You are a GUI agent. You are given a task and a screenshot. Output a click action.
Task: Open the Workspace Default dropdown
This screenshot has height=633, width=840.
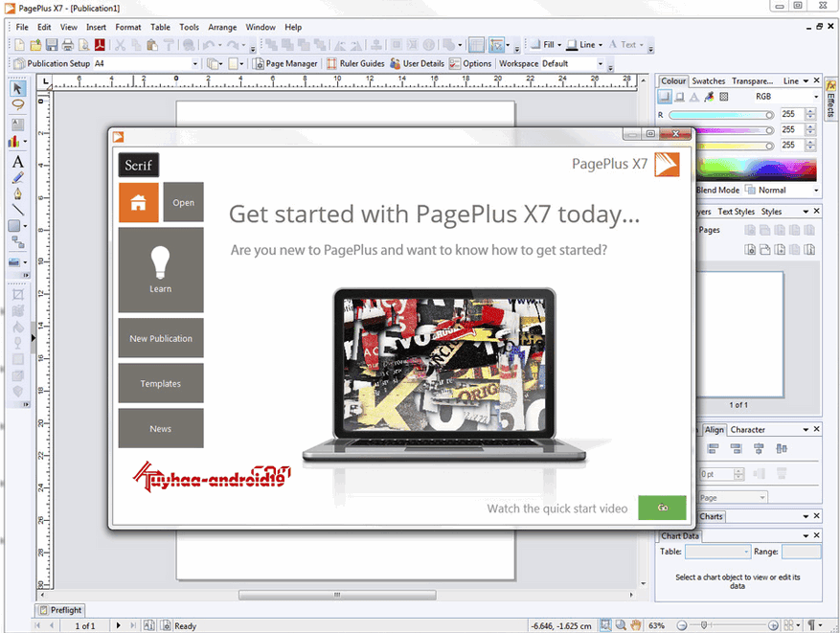[x=600, y=64]
